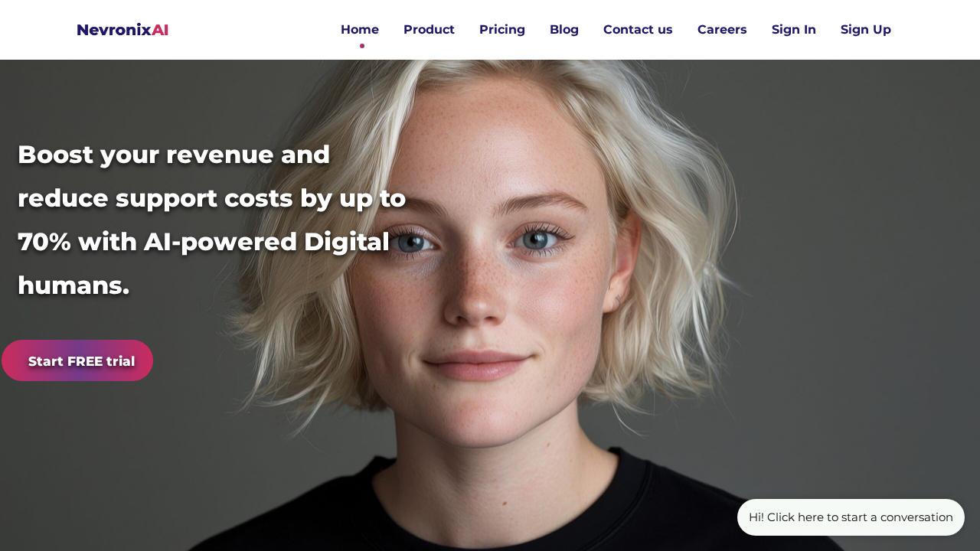The width and height of the screenshot is (980, 551).
Task: Click the pink "AI" part of logo
Action: [160, 30]
